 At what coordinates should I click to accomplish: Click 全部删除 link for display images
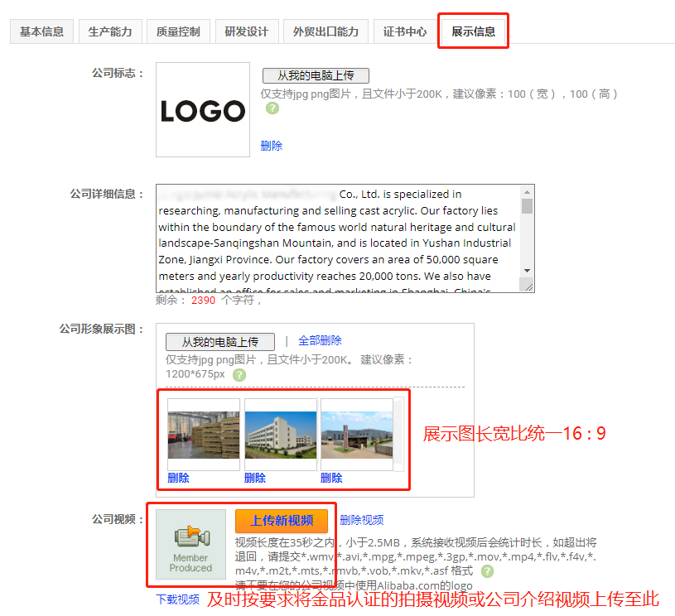click(x=320, y=340)
